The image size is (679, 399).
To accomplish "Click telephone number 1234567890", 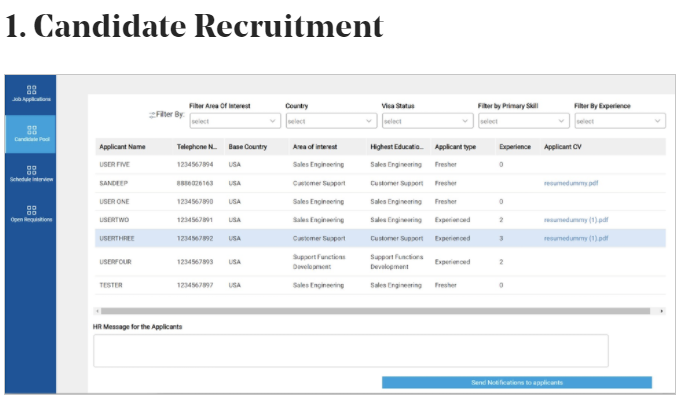I will 195,201.
